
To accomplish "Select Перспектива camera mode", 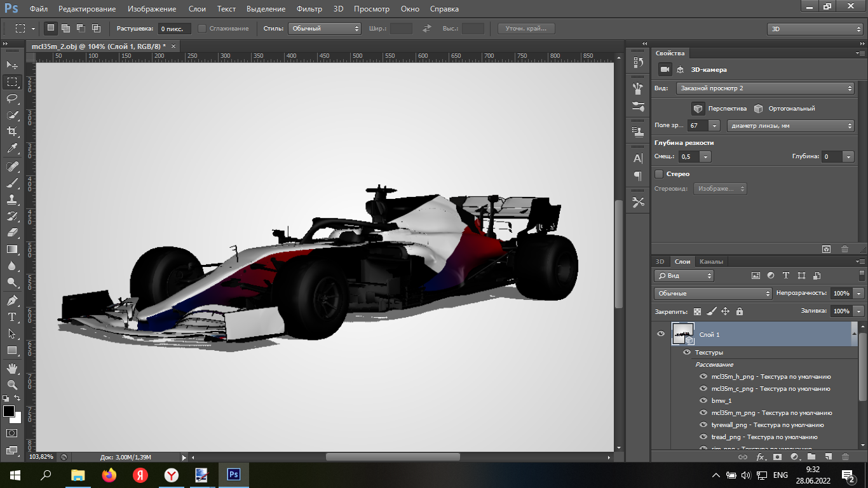I will [698, 108].
